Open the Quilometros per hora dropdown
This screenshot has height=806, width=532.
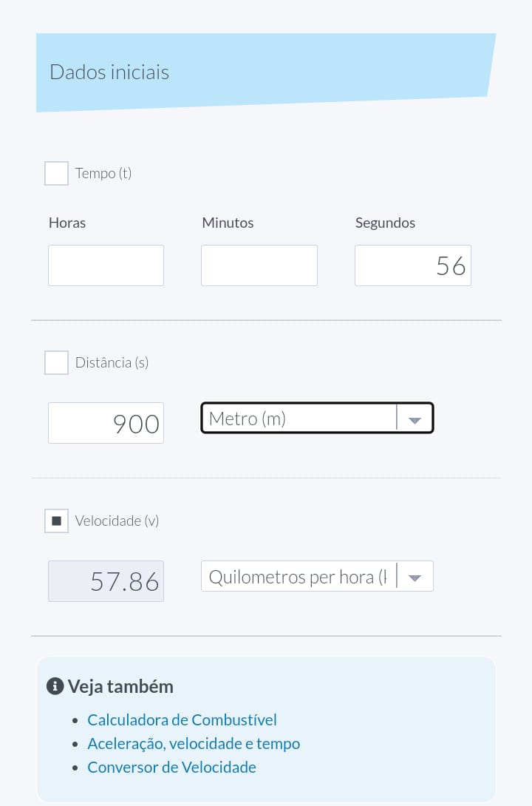coord(298,577)
